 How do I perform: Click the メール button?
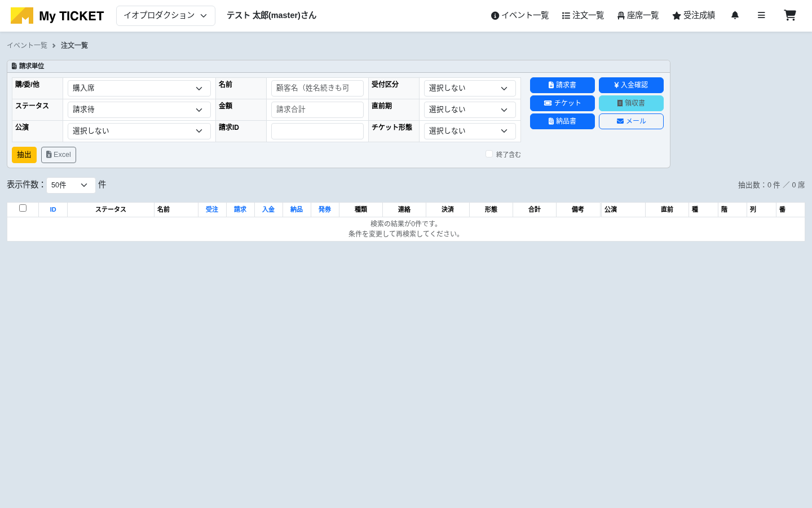click(x=631, y=121)
